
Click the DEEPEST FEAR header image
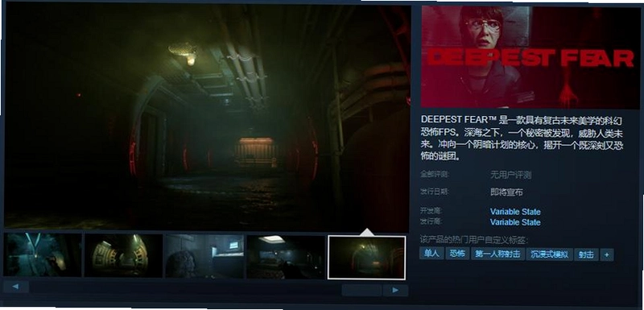pos(531,57)
